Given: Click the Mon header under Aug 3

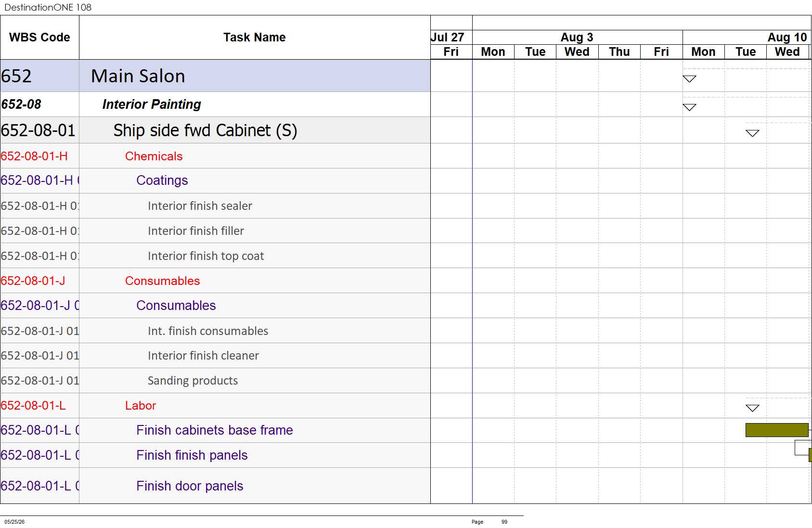Looking at the screenshot, I should (x=493, y=52).
